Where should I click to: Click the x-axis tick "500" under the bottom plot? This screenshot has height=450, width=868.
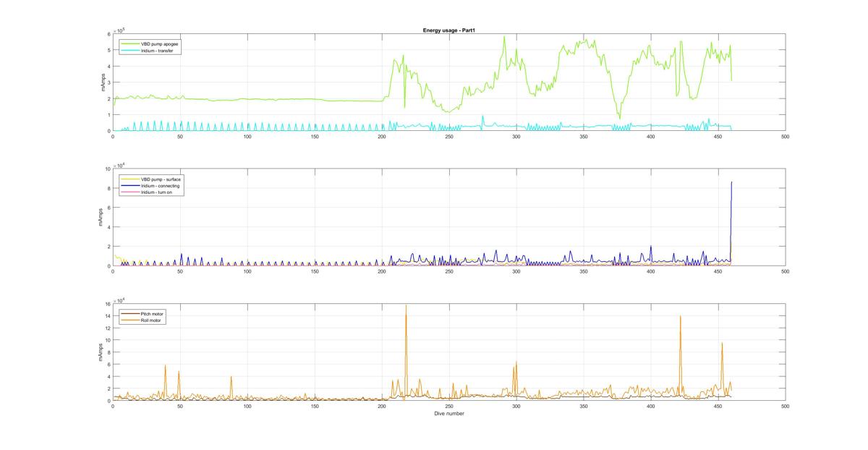(786, 407)
